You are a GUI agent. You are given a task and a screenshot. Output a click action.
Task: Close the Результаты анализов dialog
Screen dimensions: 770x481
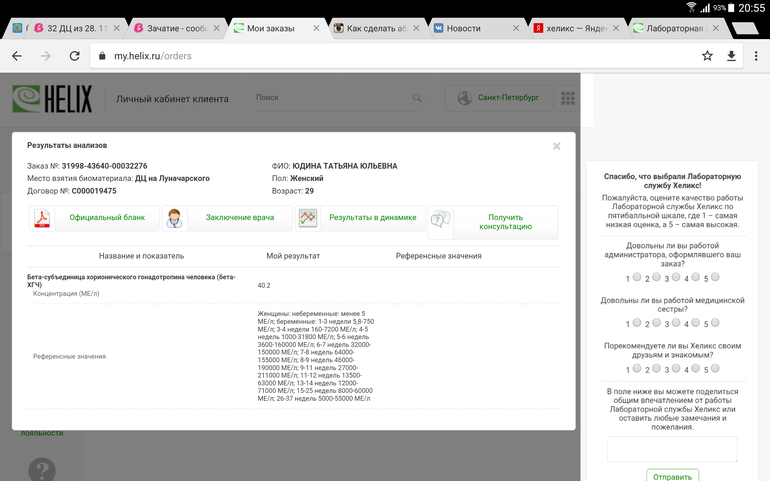click(x=557, y=146)
